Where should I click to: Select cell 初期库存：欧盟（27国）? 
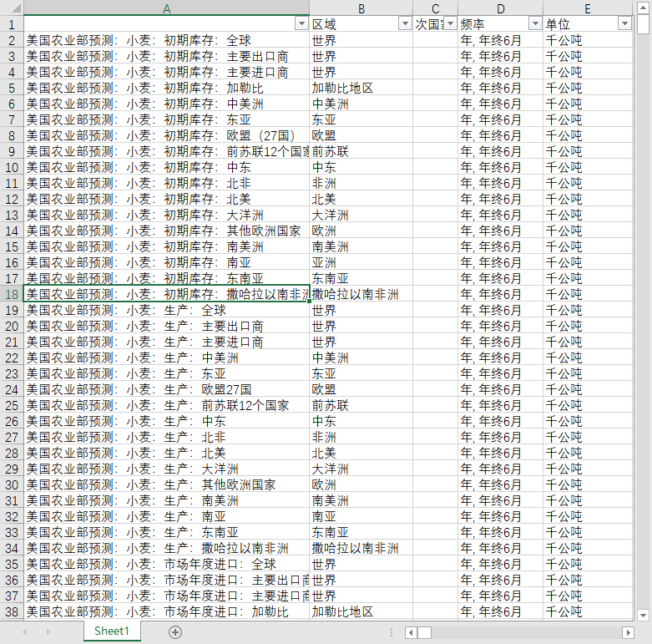click(166, 135)
